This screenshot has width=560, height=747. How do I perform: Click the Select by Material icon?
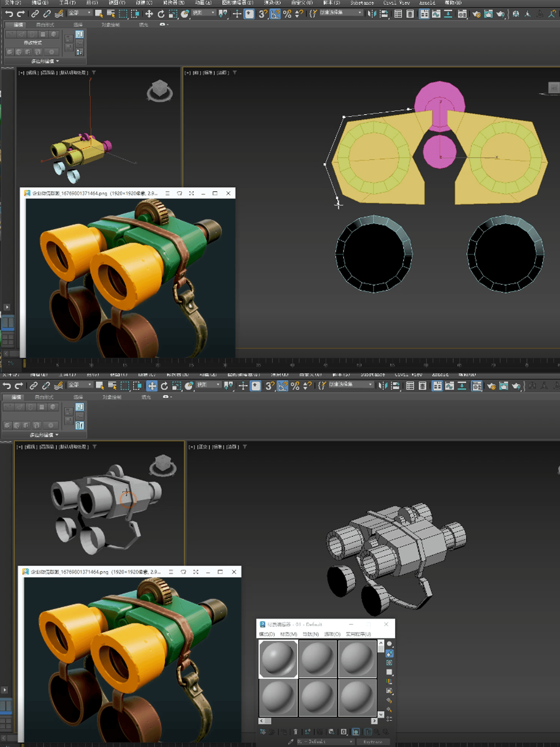[390, 710]
